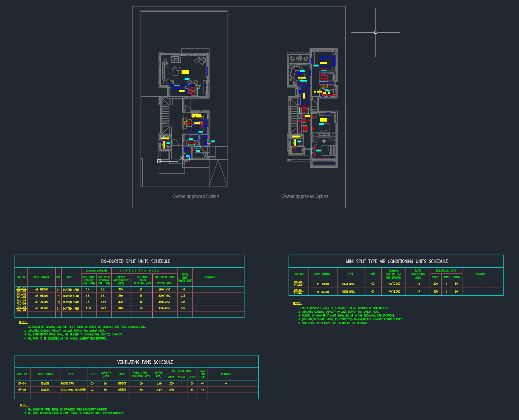Viewport: 519px width, 420px height.
Task: Pick the right 'Owner approved Option' caption
Action: [x=305, y=196]
